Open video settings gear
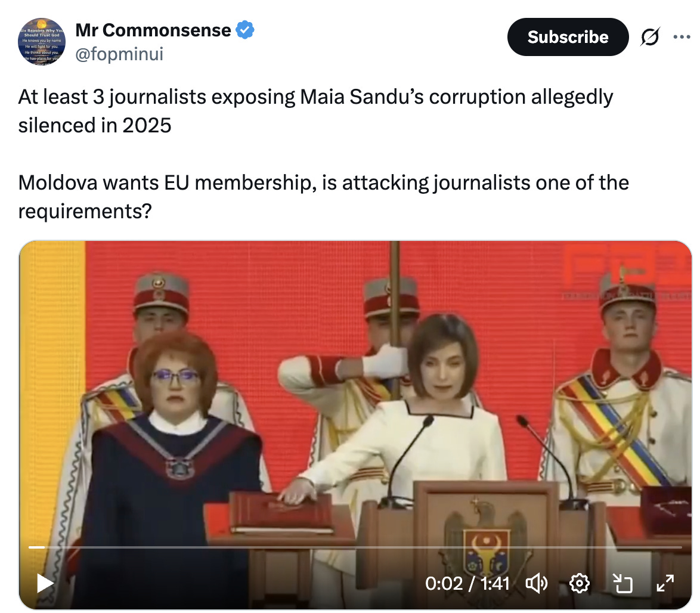The width and height of the screenshot is (700, 613). point(579,583)
